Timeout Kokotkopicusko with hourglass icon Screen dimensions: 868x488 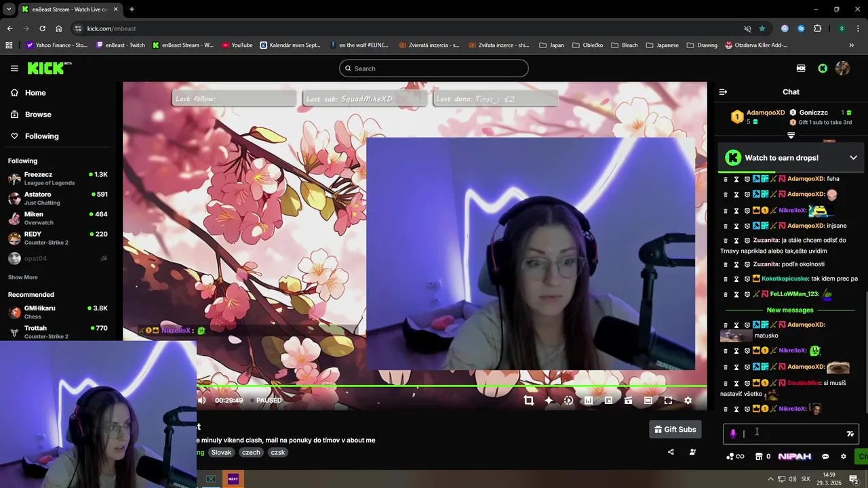point(736,279)
